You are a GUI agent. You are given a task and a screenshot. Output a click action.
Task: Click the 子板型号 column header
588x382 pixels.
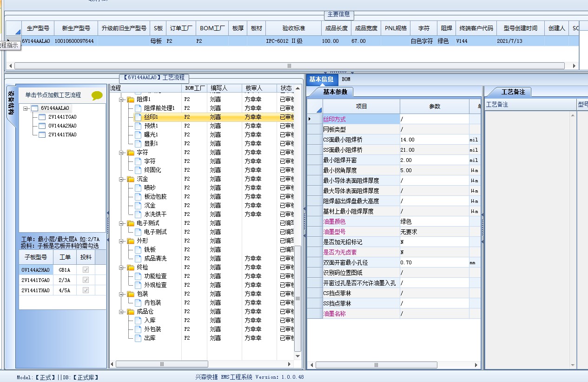36,257
